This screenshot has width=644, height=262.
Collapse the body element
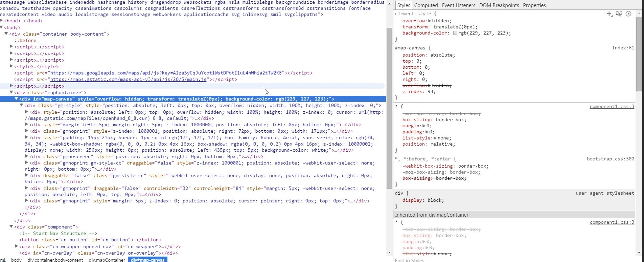pyautogui.click(x=2, y=27)
